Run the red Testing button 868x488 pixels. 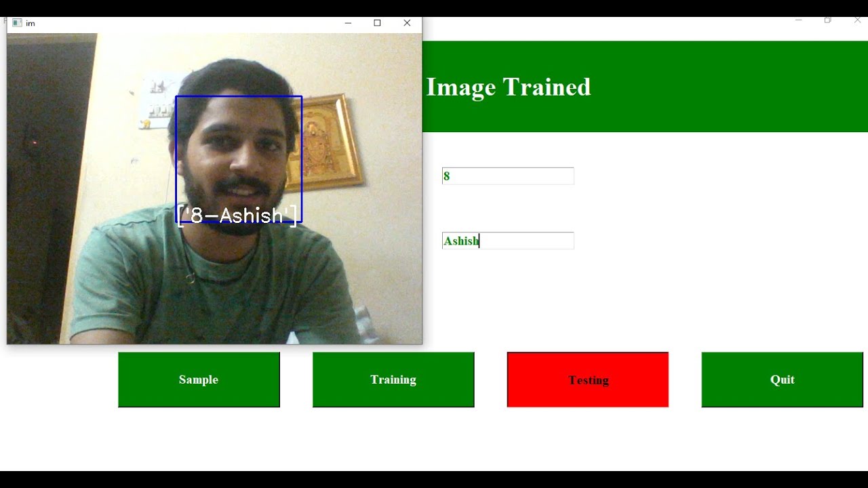click(588, 380)
